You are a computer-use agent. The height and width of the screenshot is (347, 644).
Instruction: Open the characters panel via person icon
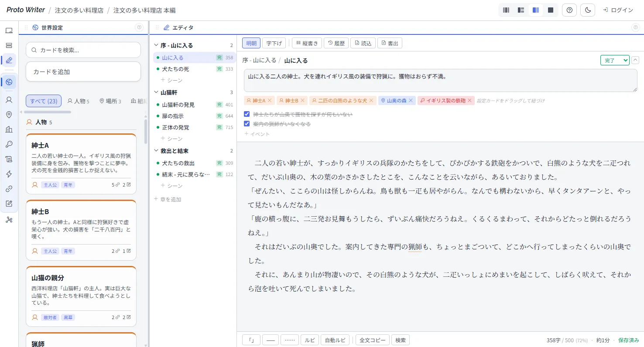point(10,100)
